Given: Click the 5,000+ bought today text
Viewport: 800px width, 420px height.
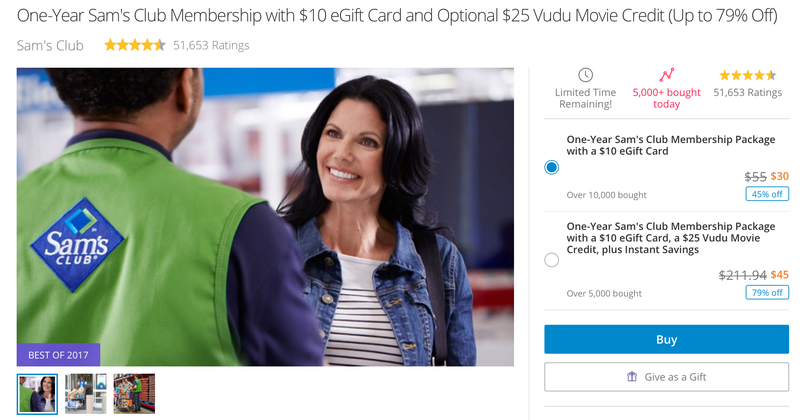Looking at the screenshot, I should click(x=666, y=98).
